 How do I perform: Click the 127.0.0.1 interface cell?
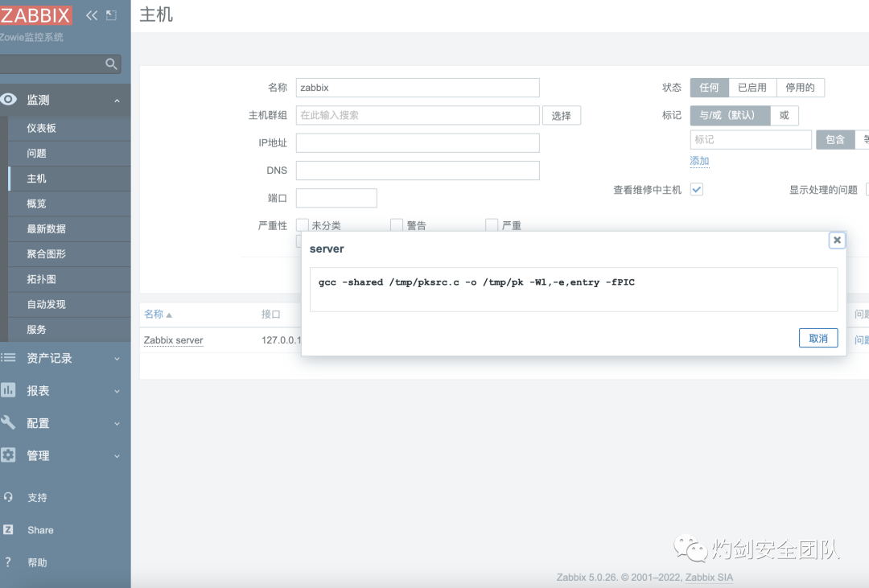pyautogui.click(x=281, y=340)
